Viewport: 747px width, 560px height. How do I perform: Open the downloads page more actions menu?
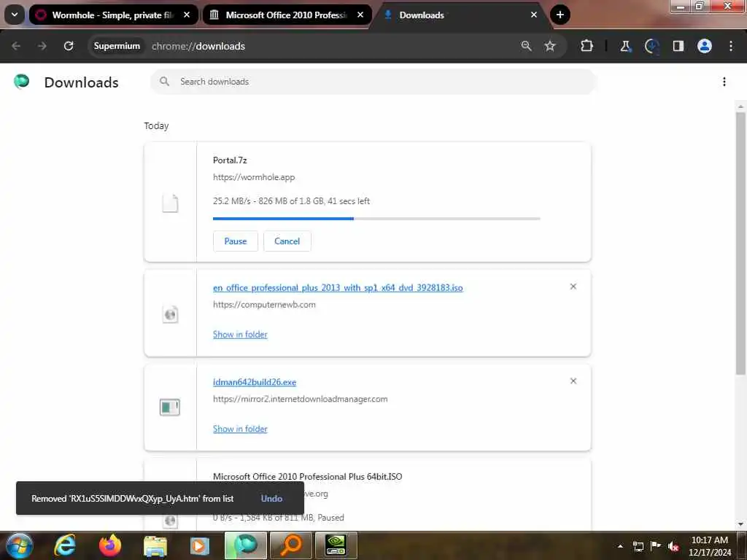pyautogui.click(x=724, y=82)
